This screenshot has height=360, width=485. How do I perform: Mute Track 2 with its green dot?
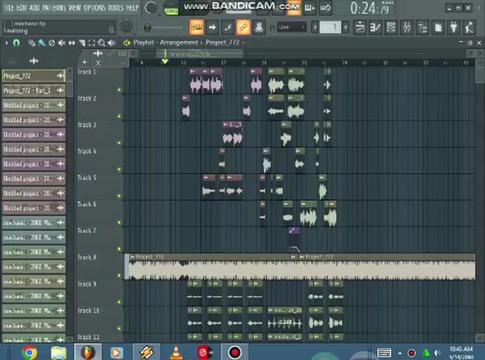pos(119,116)
